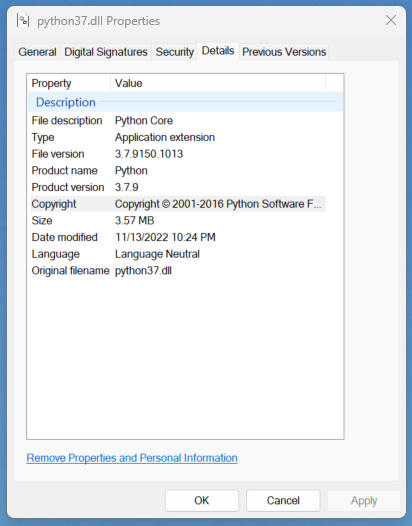Viewport: 412px width, 526px height.
Task: Confirm with the OK button
Action: pyautogui.click(x=202, y=501)
